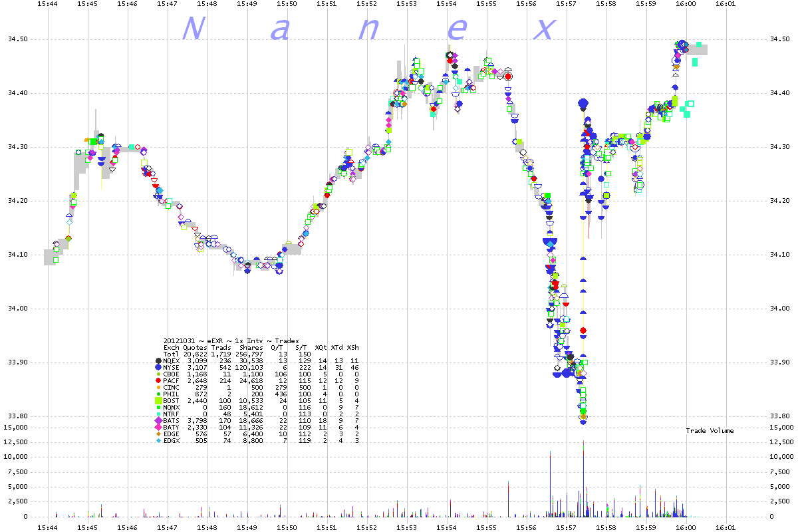The image size is (798, 532).
Task: Click the 'Quotes' column header in the legend
Action: tap(196, 347)
